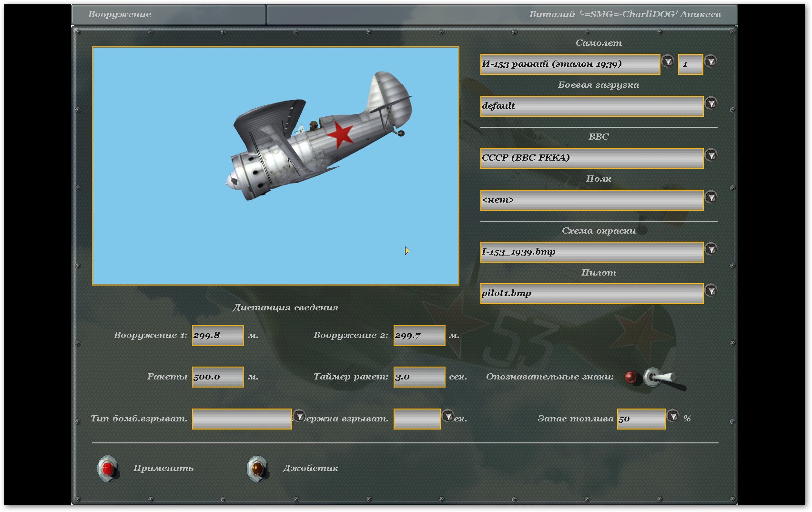Click the loadout field showing "default"
Screen dimensions: 812x512
click(x=592, y=106)
